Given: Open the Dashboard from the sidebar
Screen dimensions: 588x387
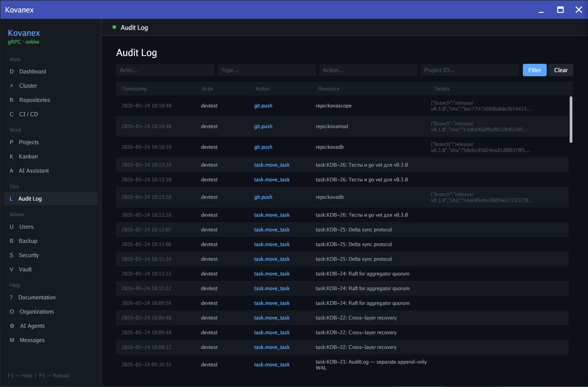Looking at the screenshot, I should (x=33, y=71).
